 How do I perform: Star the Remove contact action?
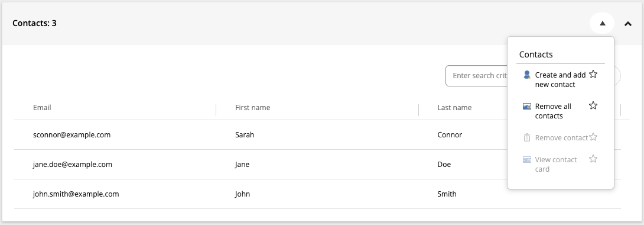click(593, 137)
